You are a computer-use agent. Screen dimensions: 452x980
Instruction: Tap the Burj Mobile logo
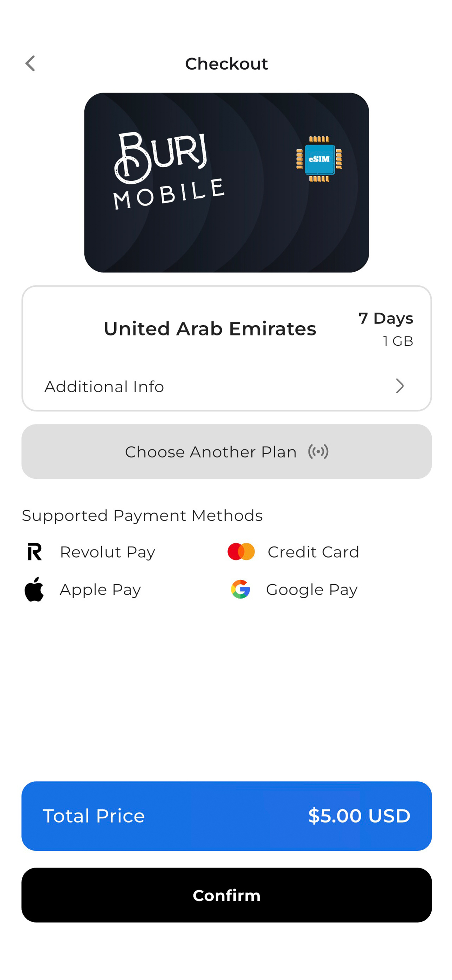(x=169, y=170)
